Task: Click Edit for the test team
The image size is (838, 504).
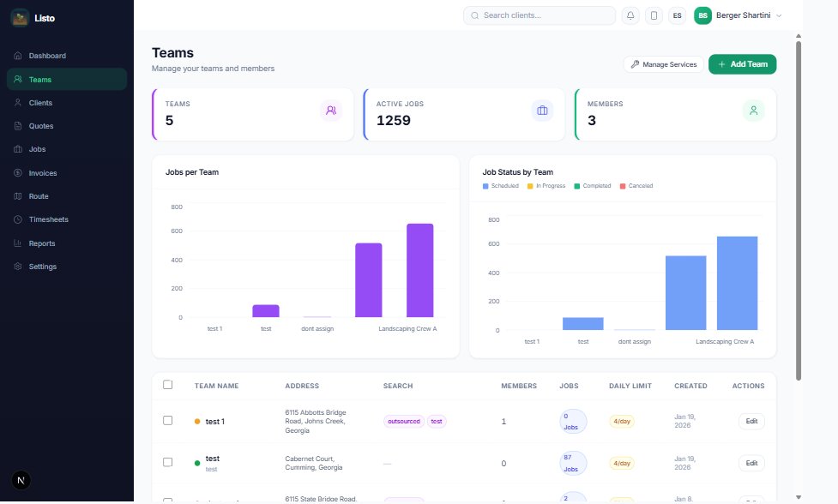Action: [x=751, y=463]
